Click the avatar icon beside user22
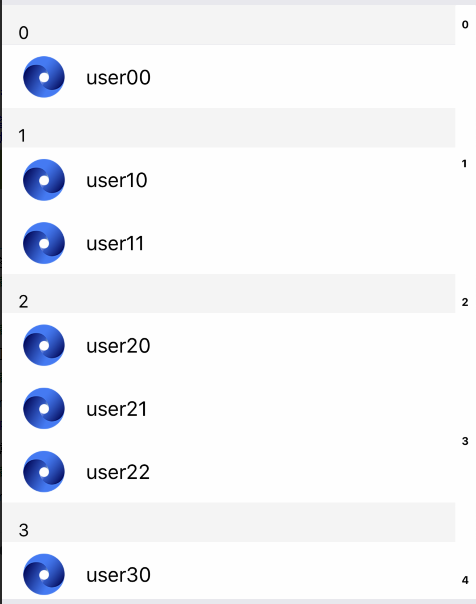 pyautogui.click(x=44, y=471)
